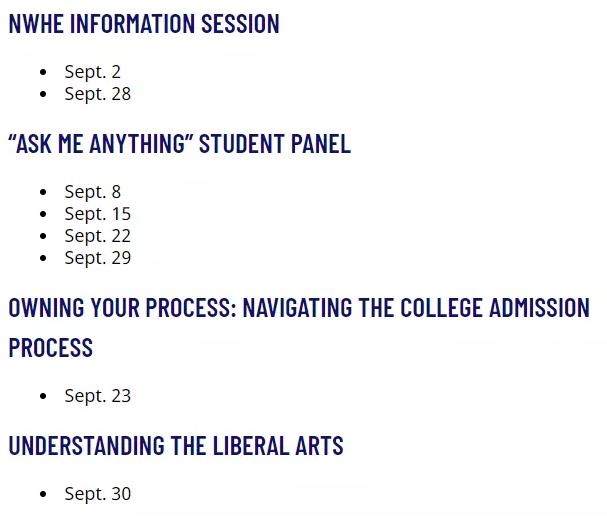Screen dimensions: 607x520
Task: Choose the Sept. 29 date entry
Action: tap(98, 258)
